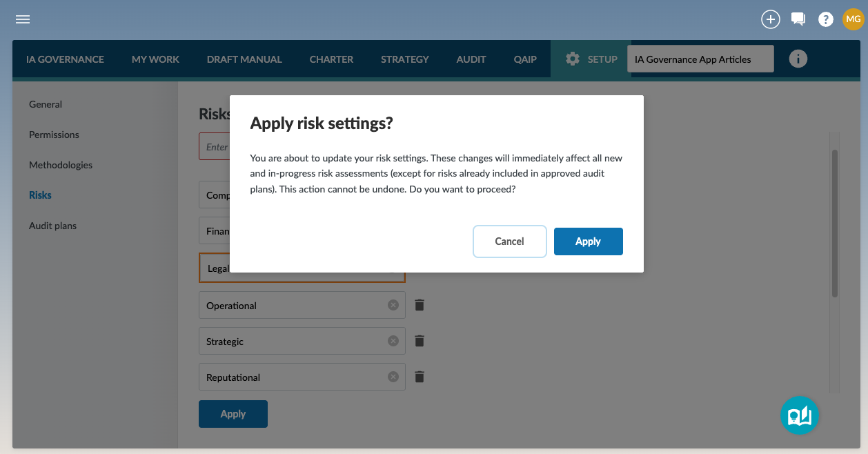Select Audit plans in the sidebar
The height and width of the screenshot is (454, 868).
tap(53, 226)
